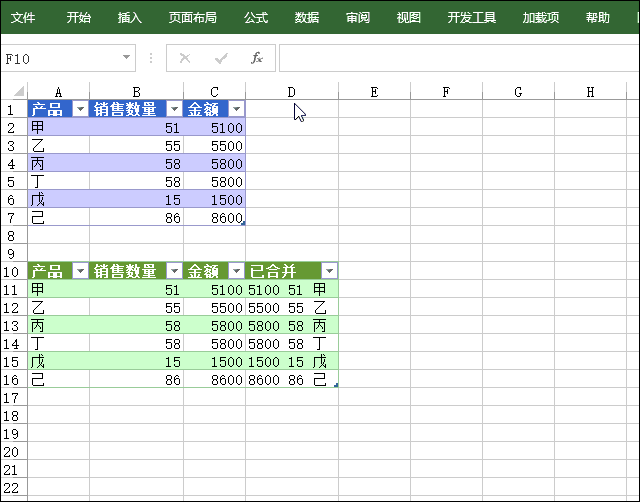Open the 审阅 ribbon tab
The width and height of the screenshot is (640, 502).
click(358, 18)
